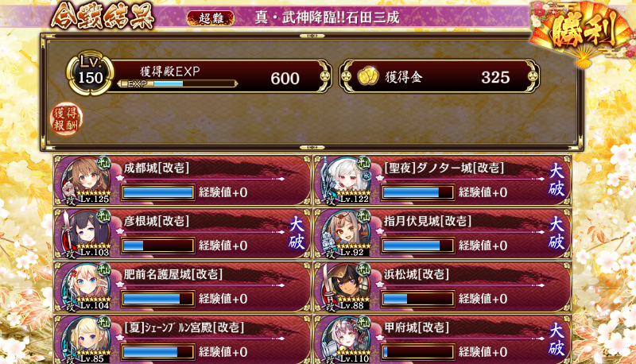Click the bottom handle of the reward panel

[312, 148]
